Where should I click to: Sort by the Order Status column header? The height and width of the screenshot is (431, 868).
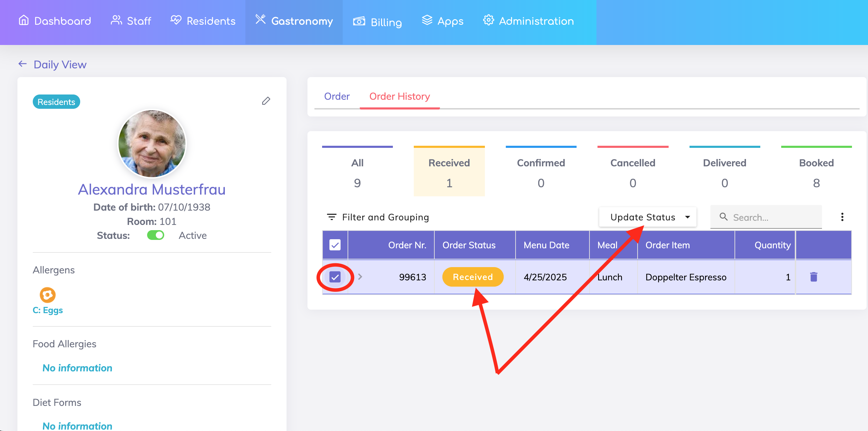pos(469,245)
